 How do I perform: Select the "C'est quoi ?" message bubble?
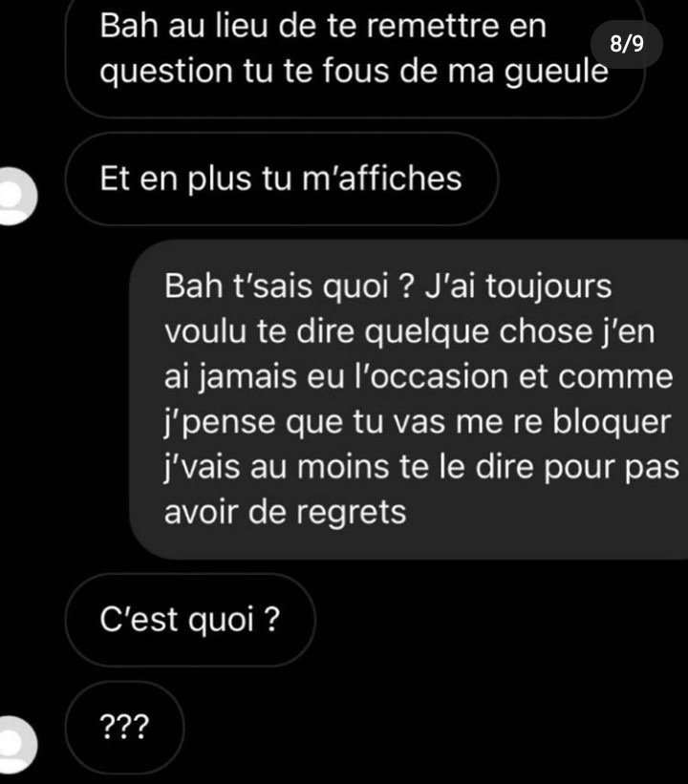point(190,620)
